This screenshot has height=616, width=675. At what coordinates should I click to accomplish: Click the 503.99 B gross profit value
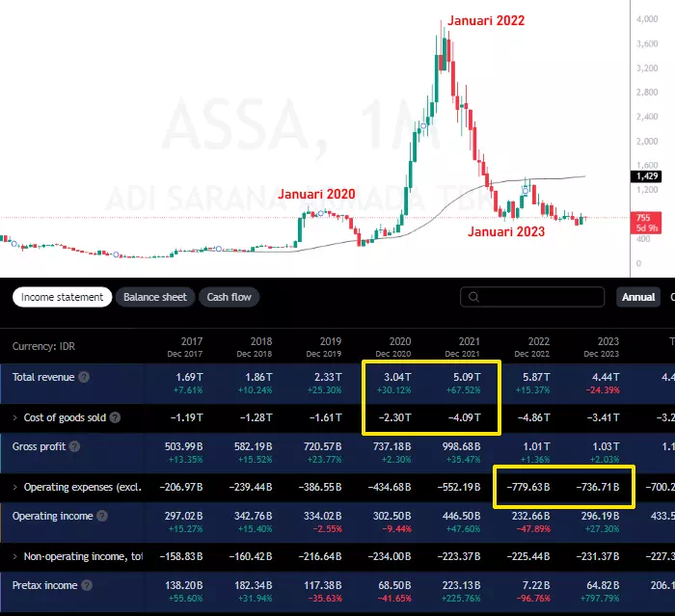point(184,447)
